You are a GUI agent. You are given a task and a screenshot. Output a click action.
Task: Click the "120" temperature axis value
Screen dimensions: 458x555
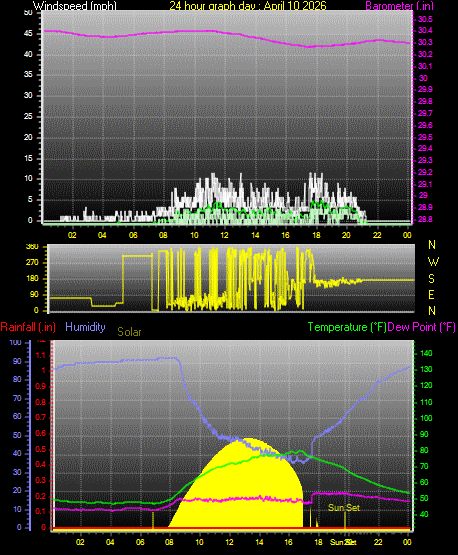(426, 385)
